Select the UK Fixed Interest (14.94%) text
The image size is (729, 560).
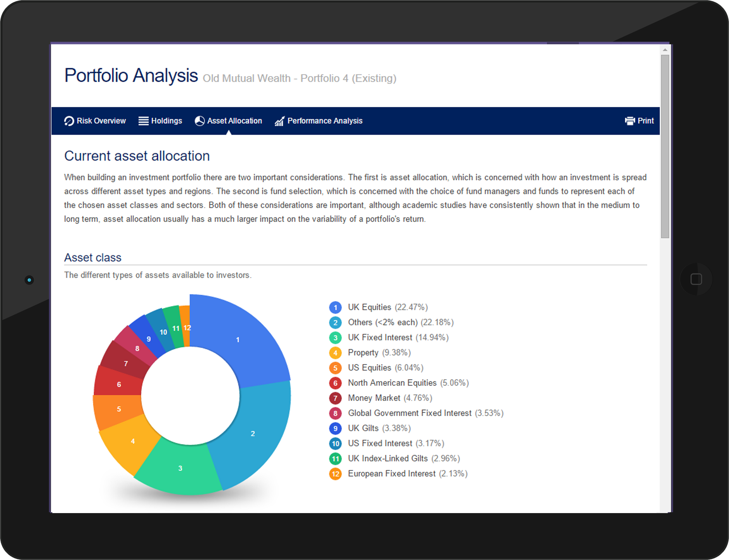point(398,338)
